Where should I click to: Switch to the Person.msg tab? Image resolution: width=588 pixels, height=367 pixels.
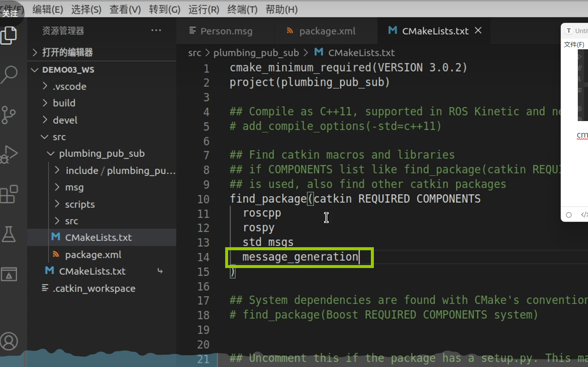click(226, 31)
